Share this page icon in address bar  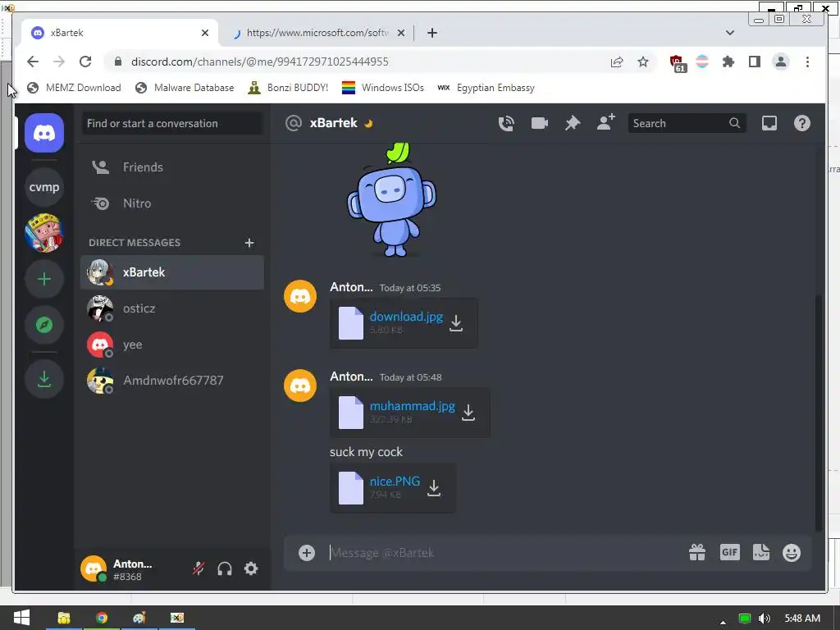pos(617,62)
